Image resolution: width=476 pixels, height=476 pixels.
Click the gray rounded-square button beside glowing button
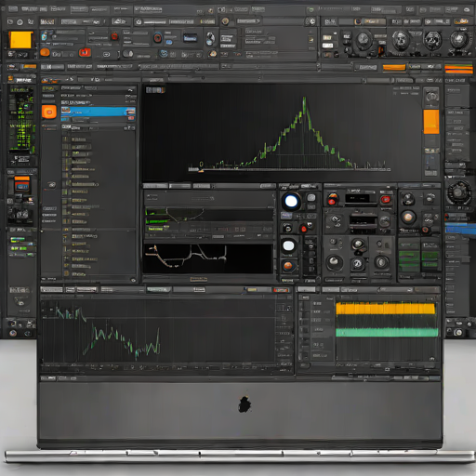click(x=311, y=197)
